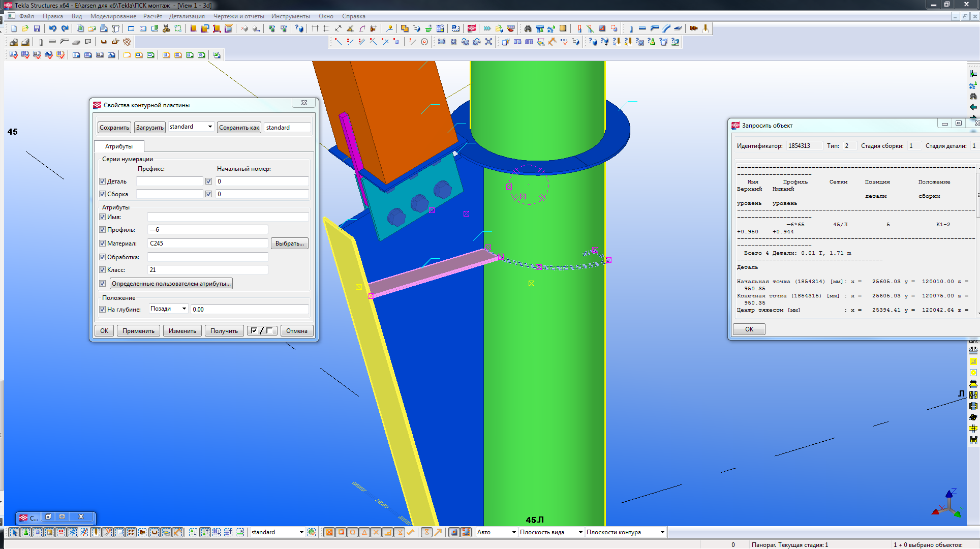Select the Create New document icon
980x549 pixels.
point(14,28)
